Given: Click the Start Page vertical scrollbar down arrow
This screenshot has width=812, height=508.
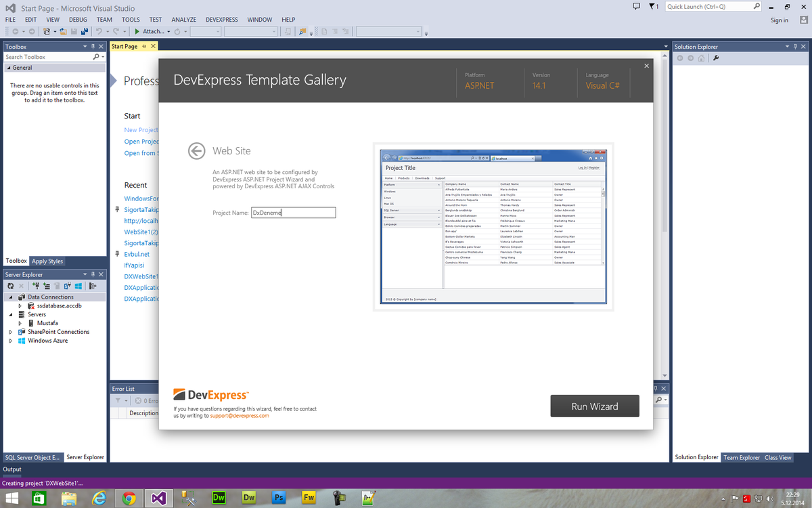Looking at the screenshot, I should (x=664, y=376).
